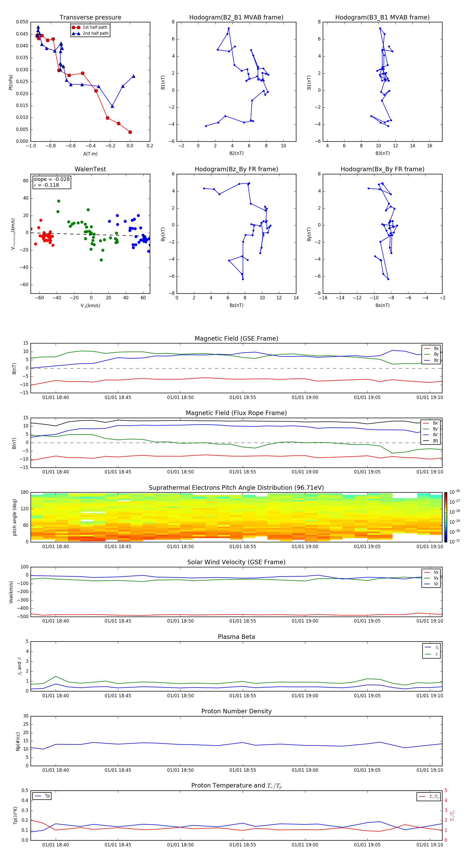Screen dimensions: 473x868
Task: Click the '1st half path' legend entry
Action: coord(90,27)
